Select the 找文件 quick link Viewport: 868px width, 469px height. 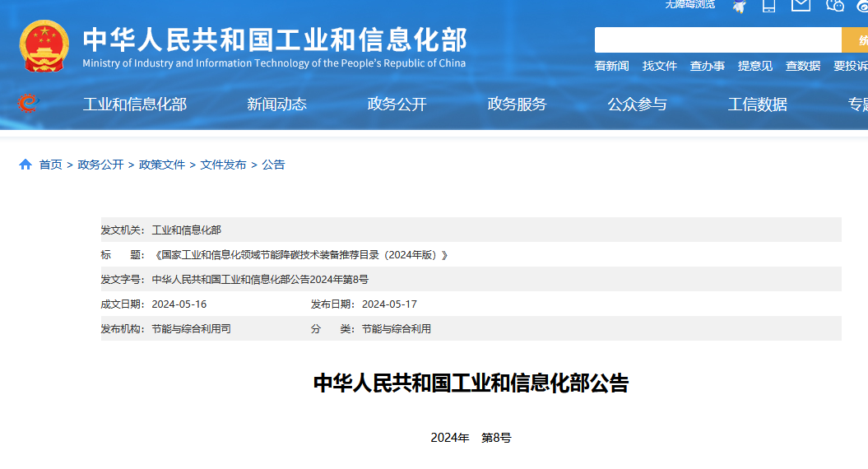pos(660,66)
